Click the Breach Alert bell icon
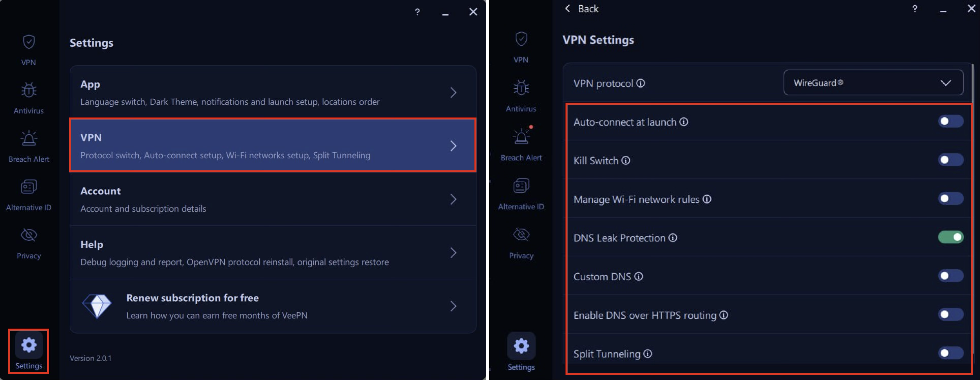 tap(29, 138)
